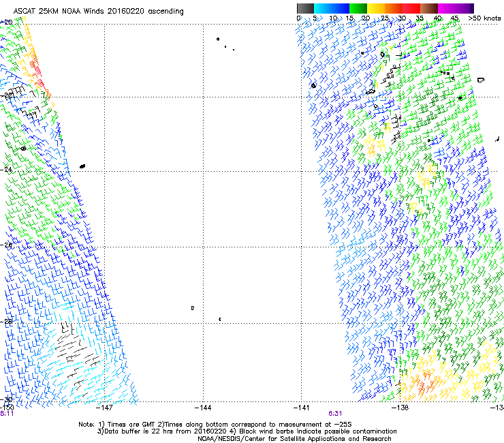Click the '-141' longitude label
Viewport: 504px width, 443px height.
click(301, 408)
